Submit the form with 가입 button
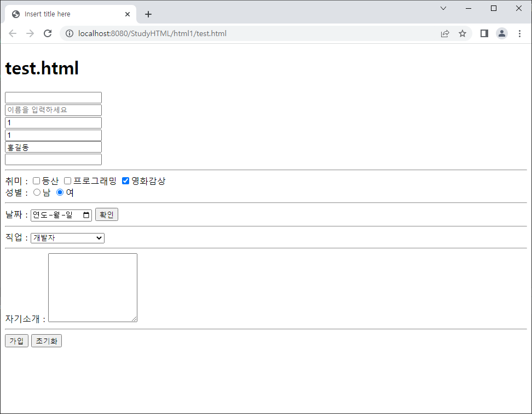Image resolution: width=532 pixels, height=414 pixels. click(16, 341)
